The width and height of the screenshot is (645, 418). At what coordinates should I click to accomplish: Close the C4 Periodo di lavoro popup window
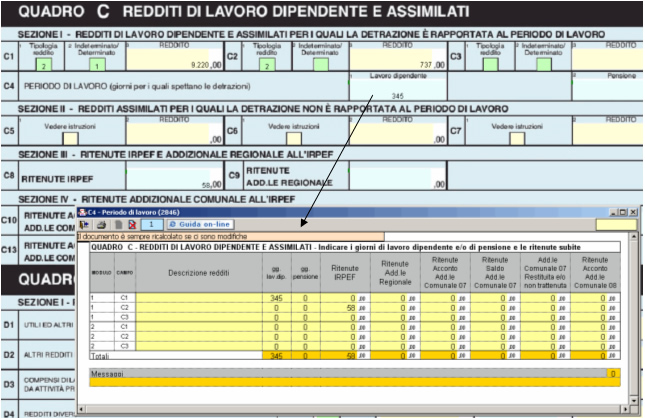point(632,213)
